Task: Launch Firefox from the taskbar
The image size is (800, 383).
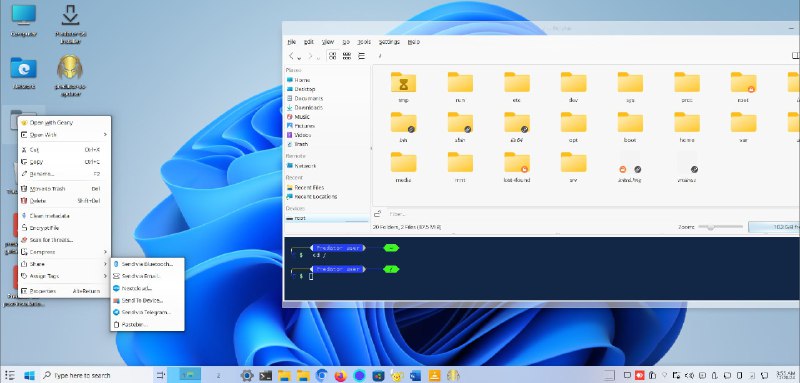Action: click(x=340, y=376)
